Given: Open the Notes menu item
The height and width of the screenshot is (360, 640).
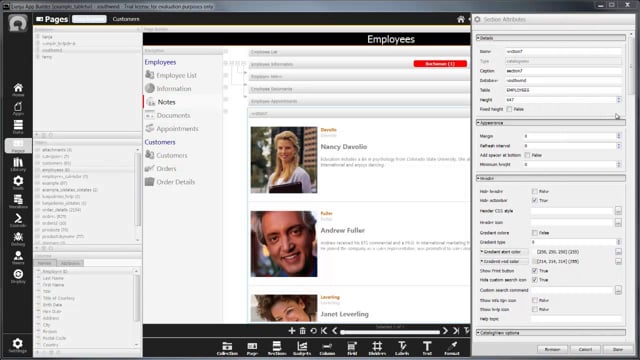Looking at the screenshot, I should click(x=166, y=102).
